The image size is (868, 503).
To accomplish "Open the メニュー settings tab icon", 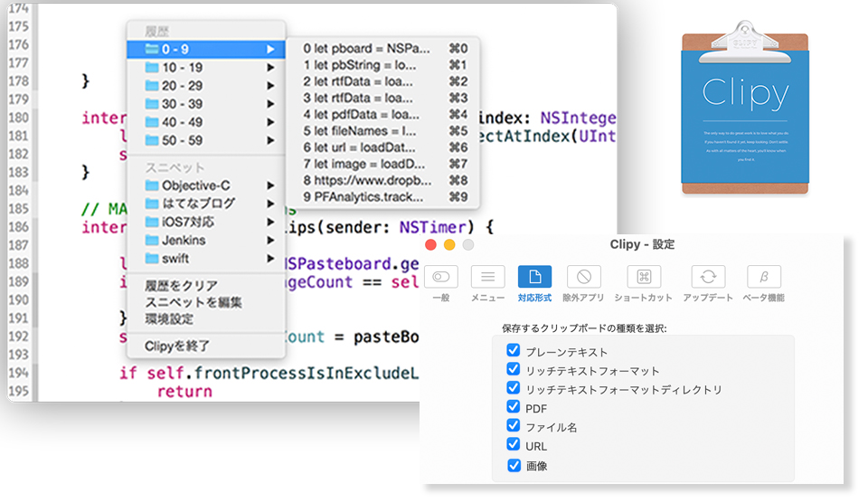I will coord(487,277).
